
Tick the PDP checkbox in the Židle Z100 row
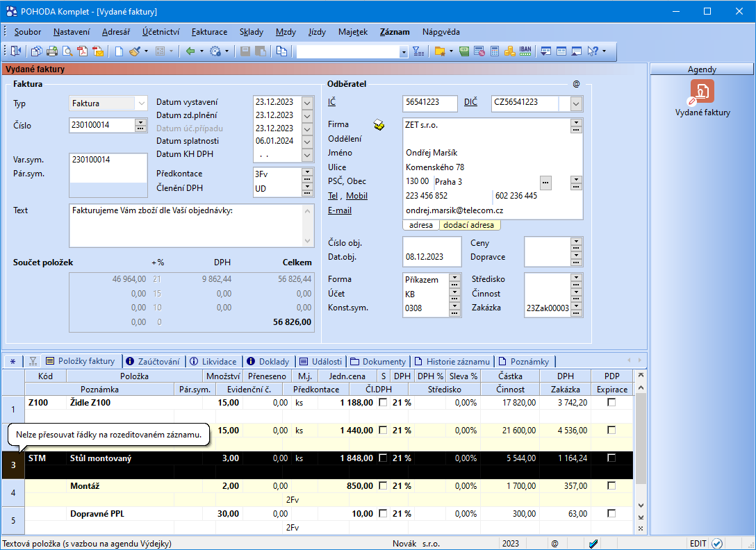coord(611,403)
